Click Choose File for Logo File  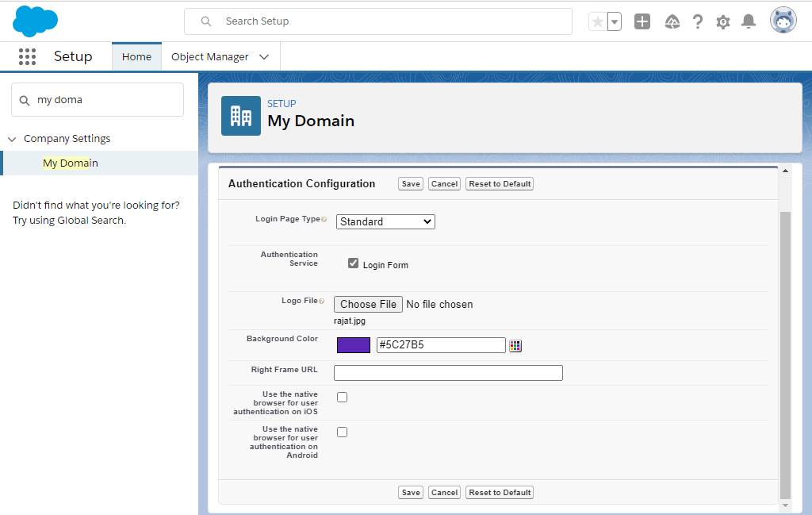369,304
